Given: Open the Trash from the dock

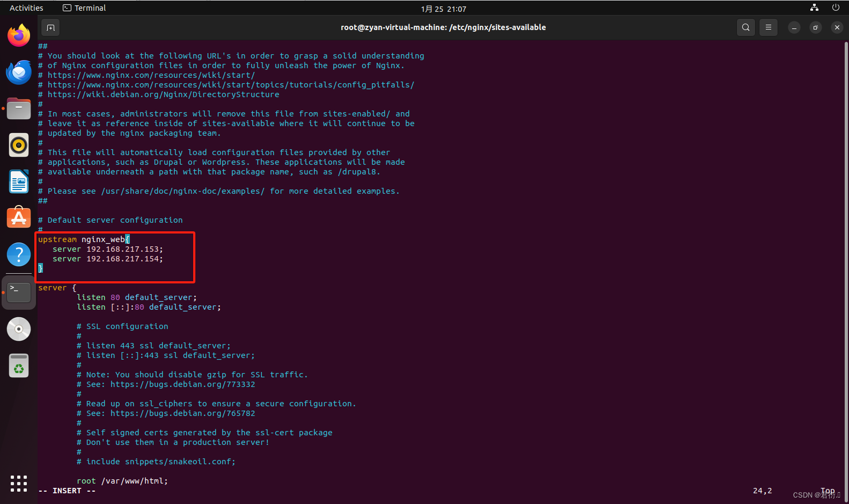Looking at the screenshot, I should click(19, 366).
